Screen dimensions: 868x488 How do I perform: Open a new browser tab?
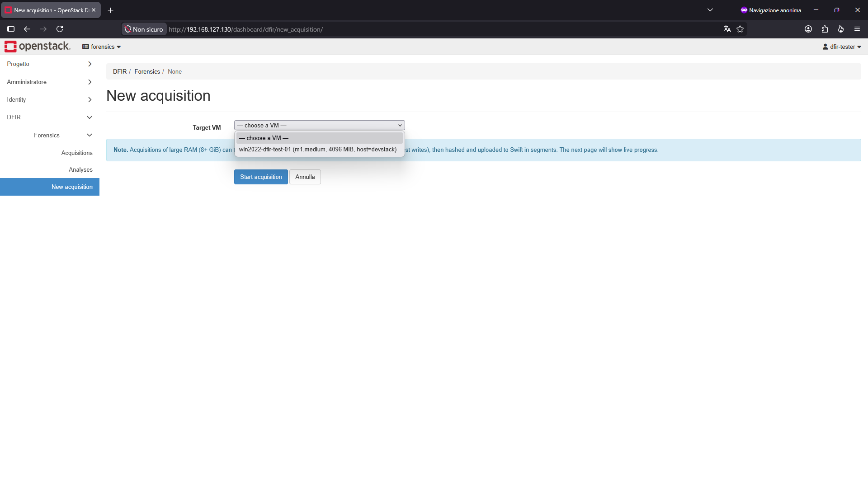pyautogui.click(x=111, y=10)
